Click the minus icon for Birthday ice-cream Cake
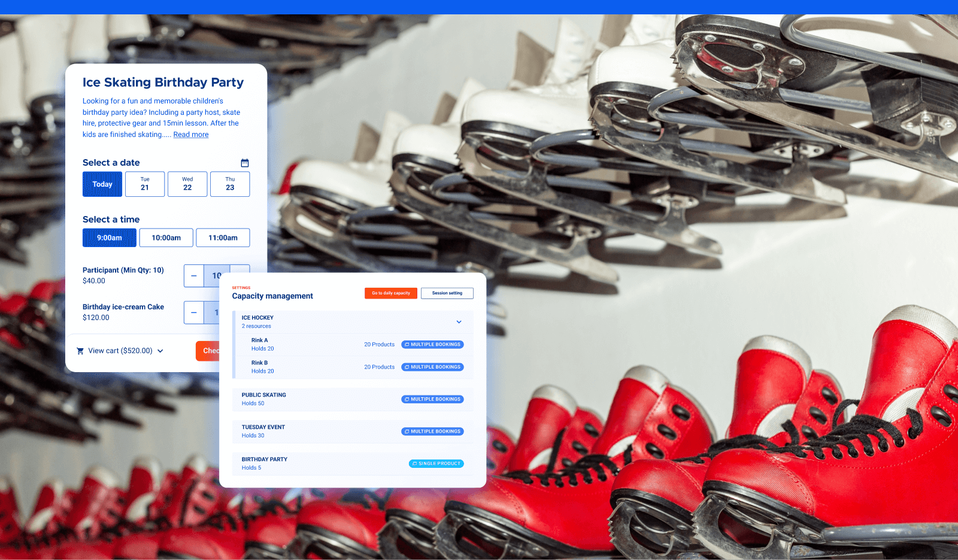The height and width of the screenshot is (560, 958). point(193,312)
